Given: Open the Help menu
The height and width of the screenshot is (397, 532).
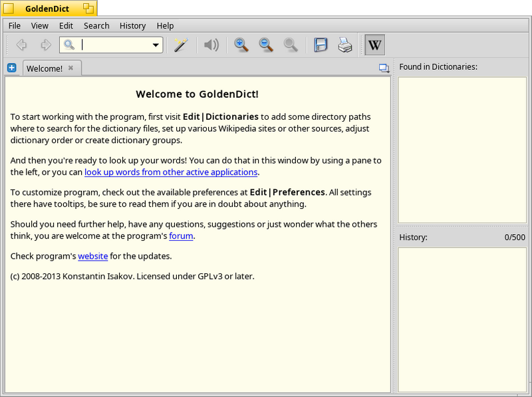Looking at the screenshot, I should click(165, 26).
